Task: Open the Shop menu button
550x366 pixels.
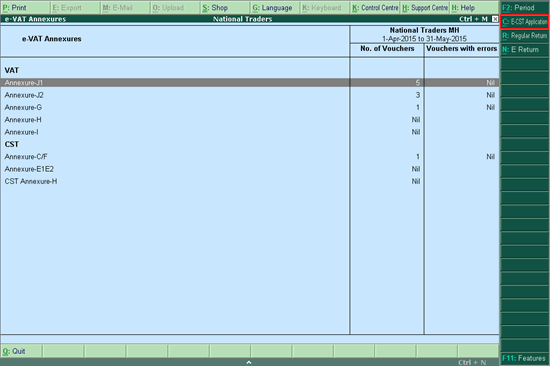Action: point(226,7)
